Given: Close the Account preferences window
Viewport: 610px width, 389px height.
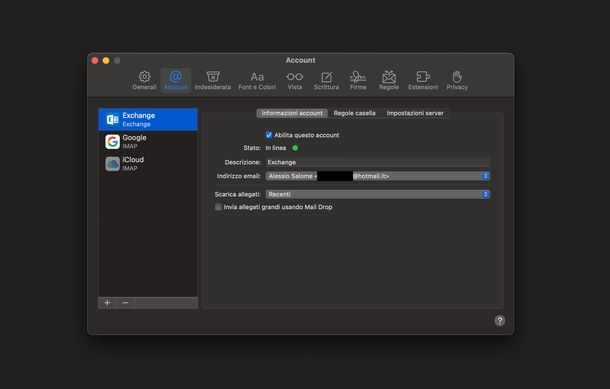Looking at the screenshot, I should pos(95,61).
